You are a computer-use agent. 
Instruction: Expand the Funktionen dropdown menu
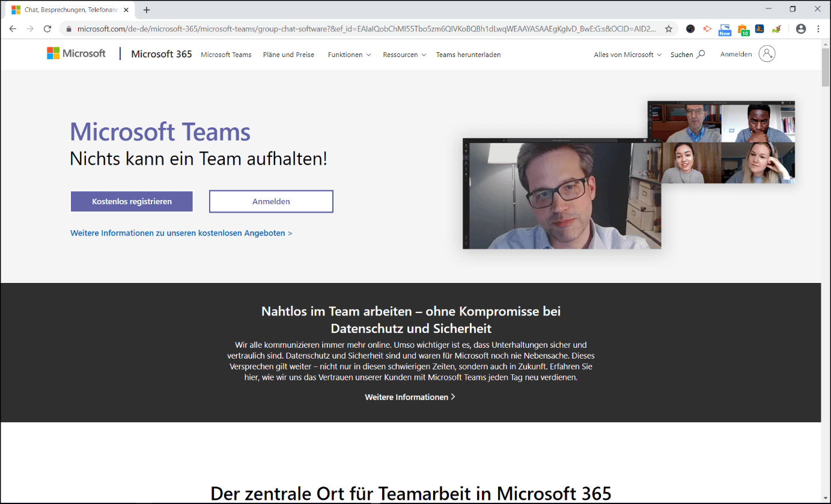pyautogui.click(x=349, y=55)
